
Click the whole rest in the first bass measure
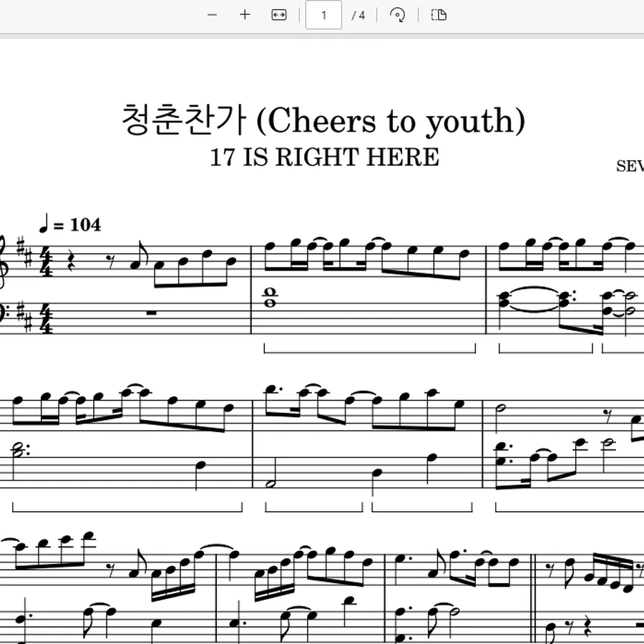pos(152,313)
